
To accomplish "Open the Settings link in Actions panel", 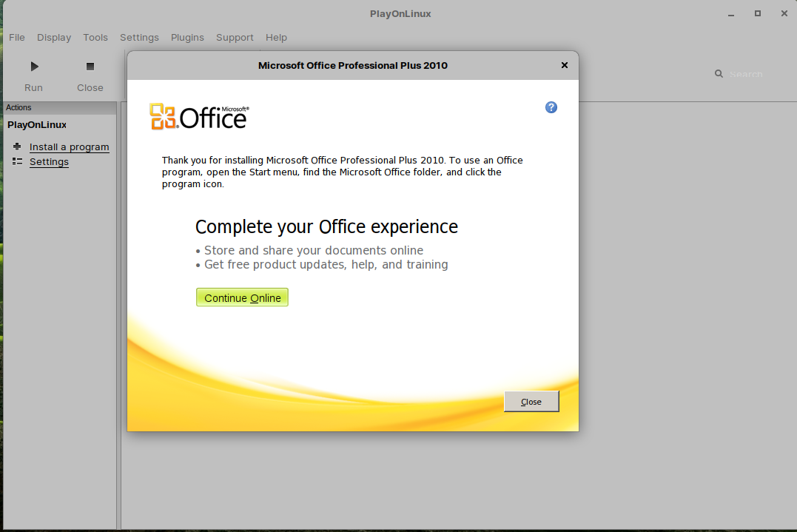I will coord(49,161).
